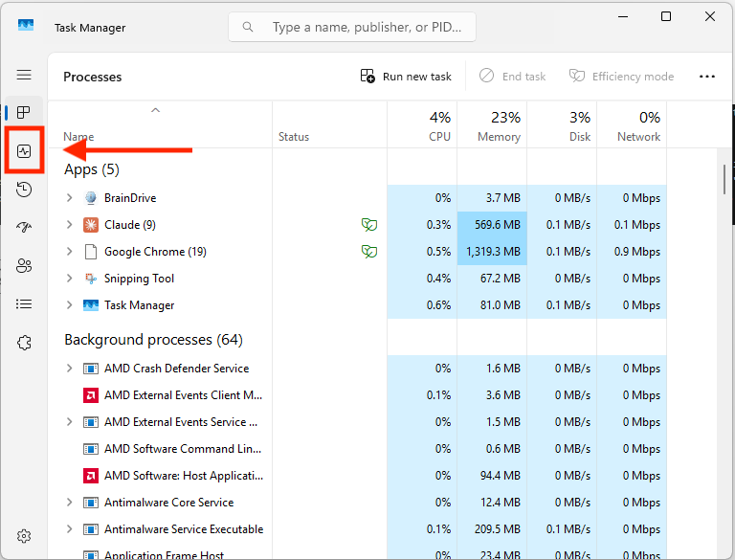
Task: Open the App history sidebar icon
Action: 24,190
